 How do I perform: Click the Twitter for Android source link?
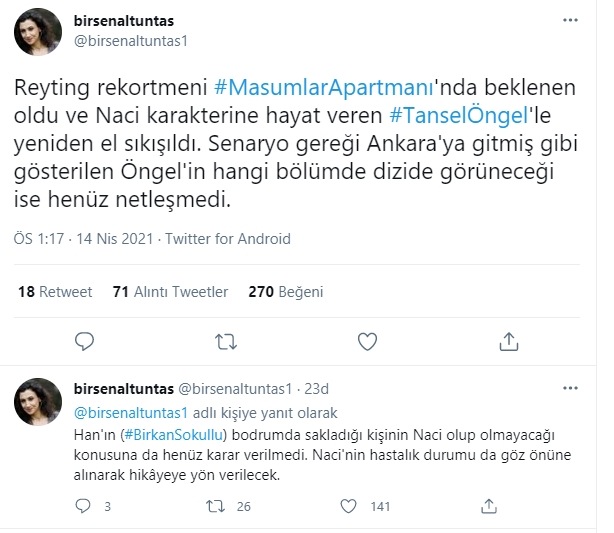[x=227, y=239]
